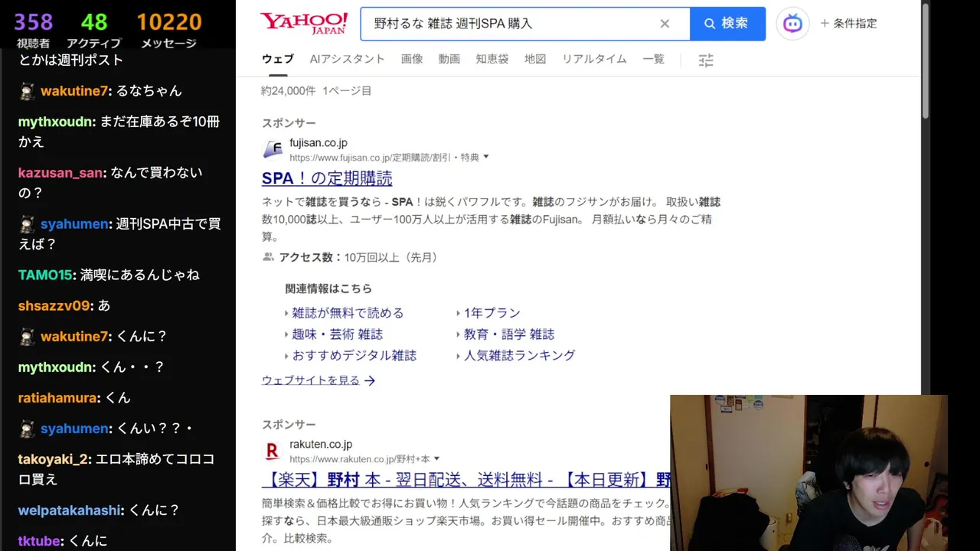Click chat username takoyaki_2

[54, 459]
